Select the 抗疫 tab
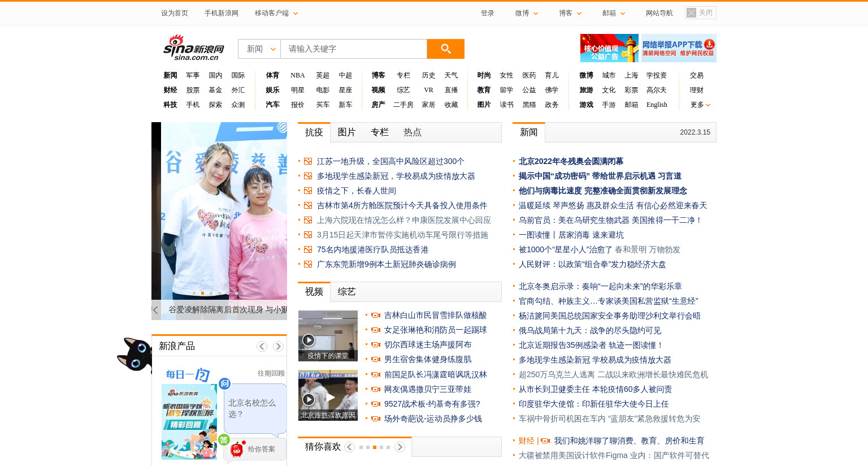 click(314, 132)
